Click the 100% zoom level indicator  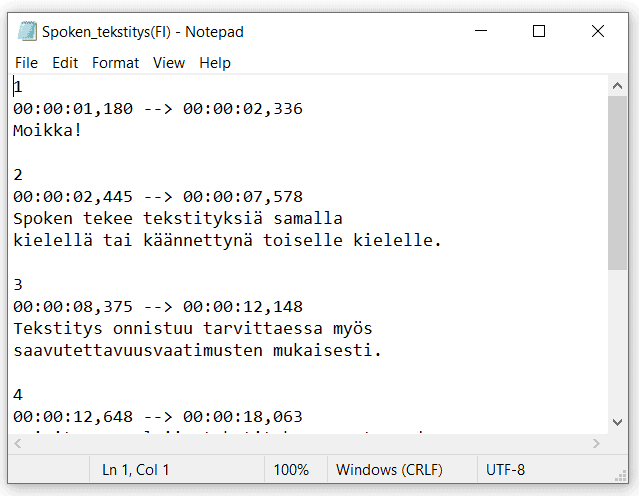291,470
